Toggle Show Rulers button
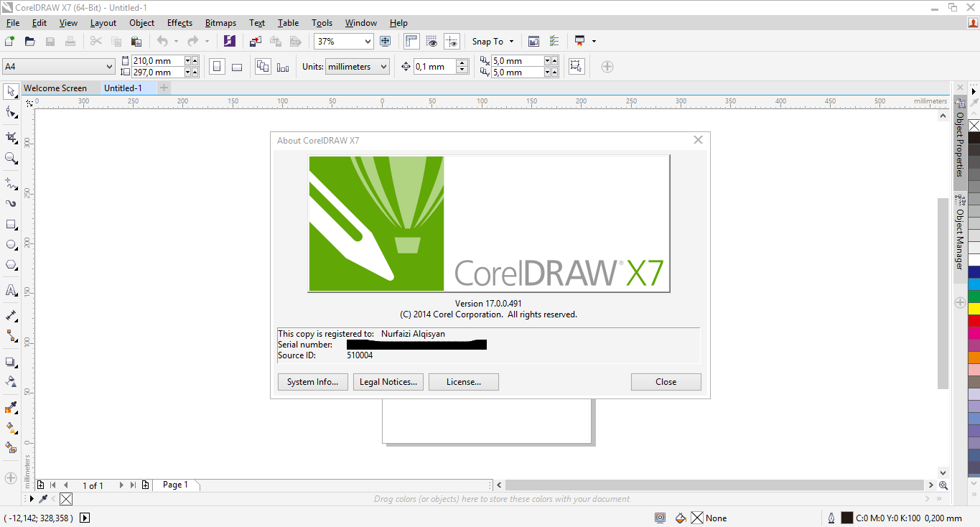 (x=411, y=42)
